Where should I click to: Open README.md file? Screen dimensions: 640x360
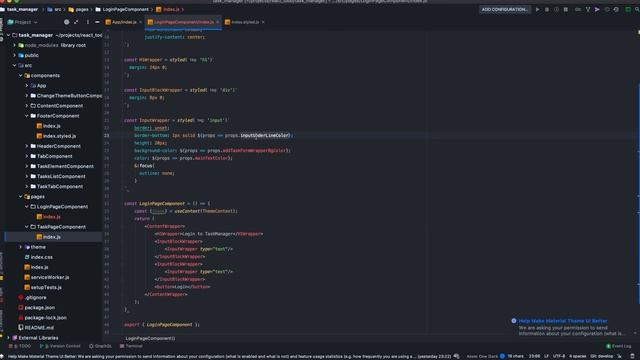[39, 328]
